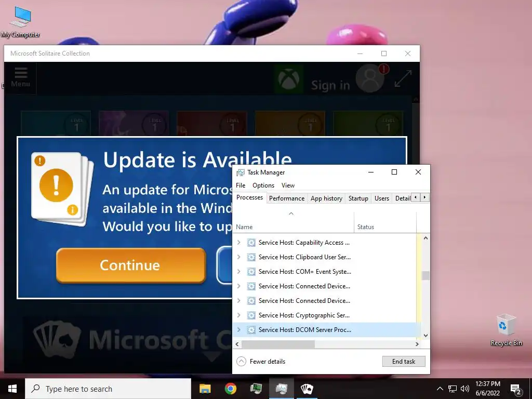The width and height of the screenshot is (532, 399).
Task: Click the full-screen arrows icon in Solitaire
Action: 403,78
